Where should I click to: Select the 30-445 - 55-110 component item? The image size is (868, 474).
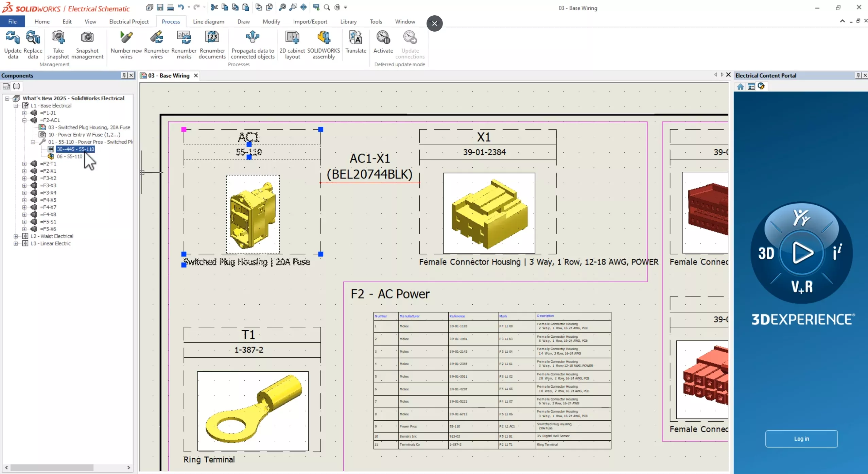pos(75,149)
